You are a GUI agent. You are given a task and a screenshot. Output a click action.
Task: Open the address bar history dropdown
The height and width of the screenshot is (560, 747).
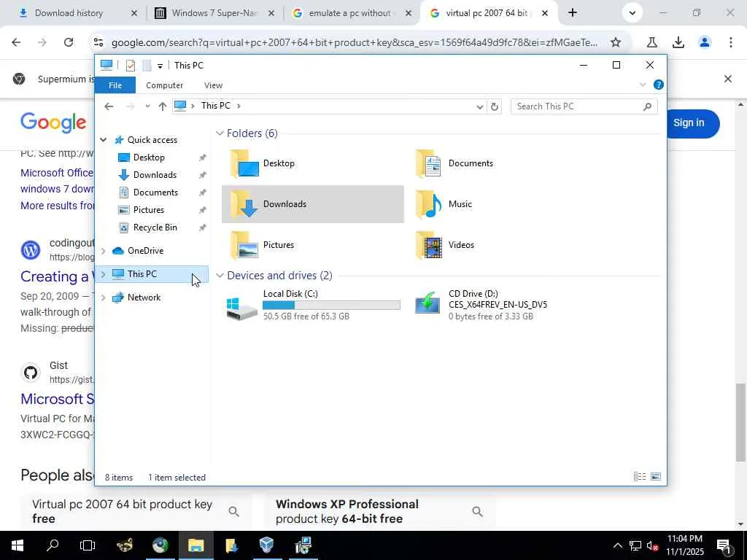[x=480, y=106]
